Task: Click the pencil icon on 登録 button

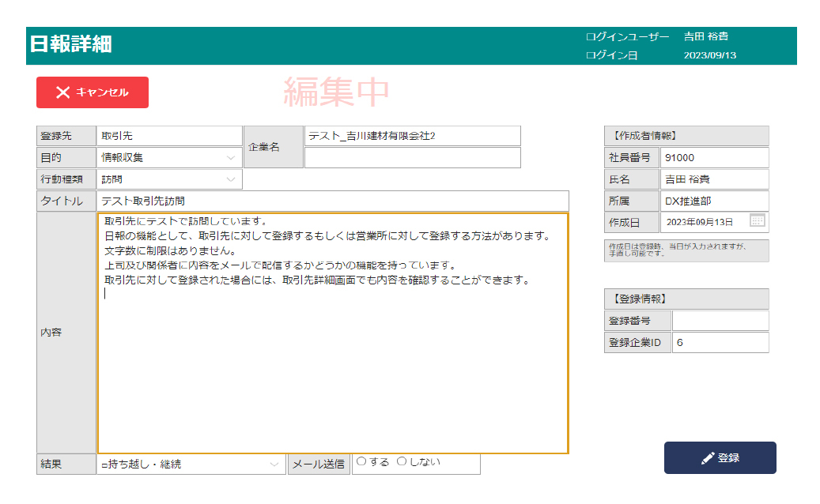Action: pyautogui.click(x=708, y=458)
